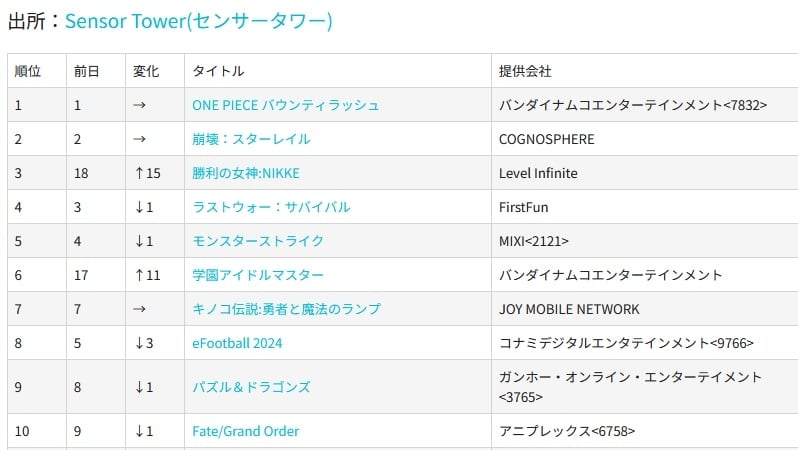Screen dimensions: 798x450
Task: Open the Sensor Tower source link
Action: point(198,21)
